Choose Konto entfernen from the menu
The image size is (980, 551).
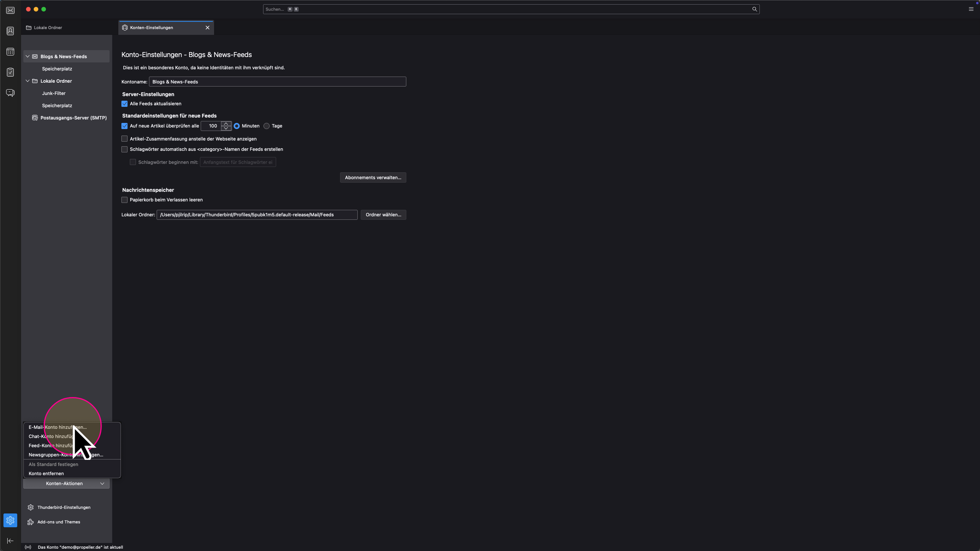point(46,474)
